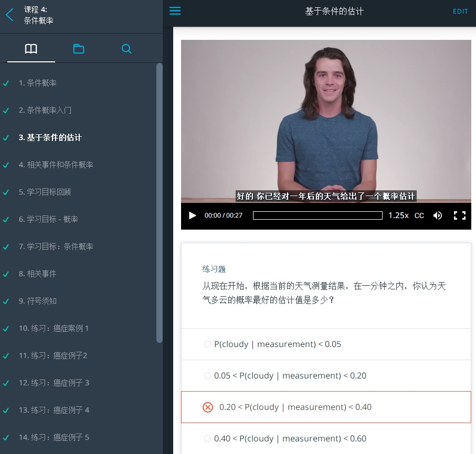Mute the video audio with speaker icon
This screenshot has width=476, height=454.
click(438, 215)
